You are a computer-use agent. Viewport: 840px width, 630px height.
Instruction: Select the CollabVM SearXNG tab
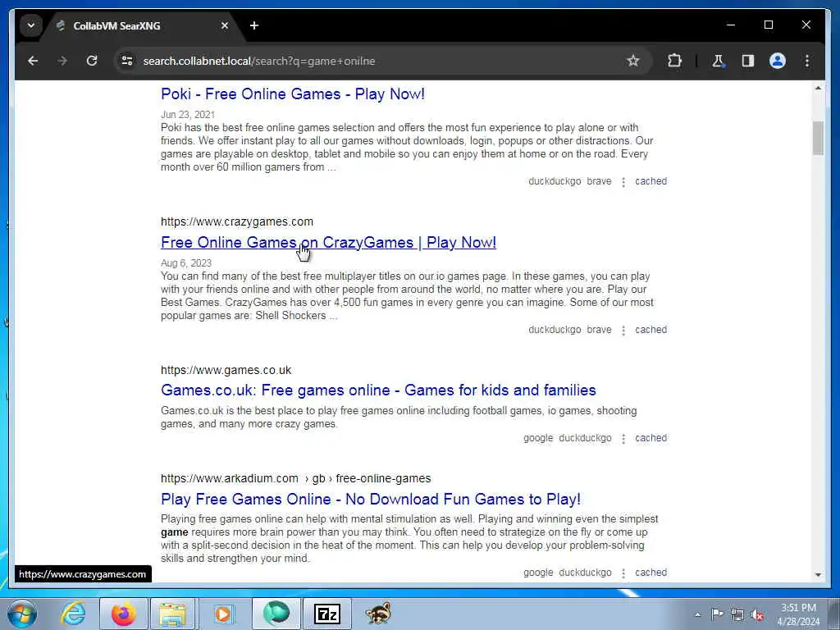click(144, 25)
